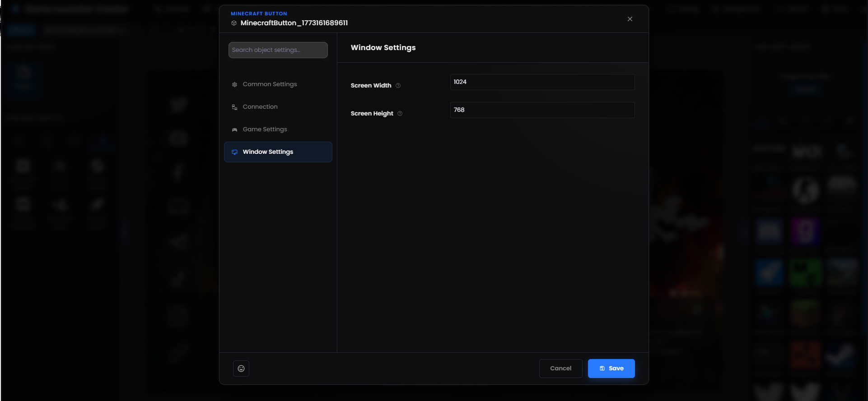Image resolution: width=868 pixels, height=401 pixels.
Task: Click the network icon beside Connection
Action: pyautogui.click(x=234, y=107)
